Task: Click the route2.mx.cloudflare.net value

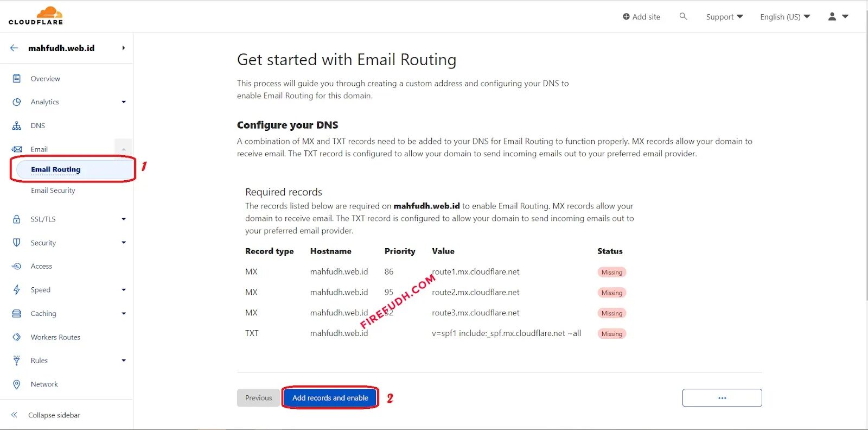Action: pyautogui.click(x=476, y=292)
